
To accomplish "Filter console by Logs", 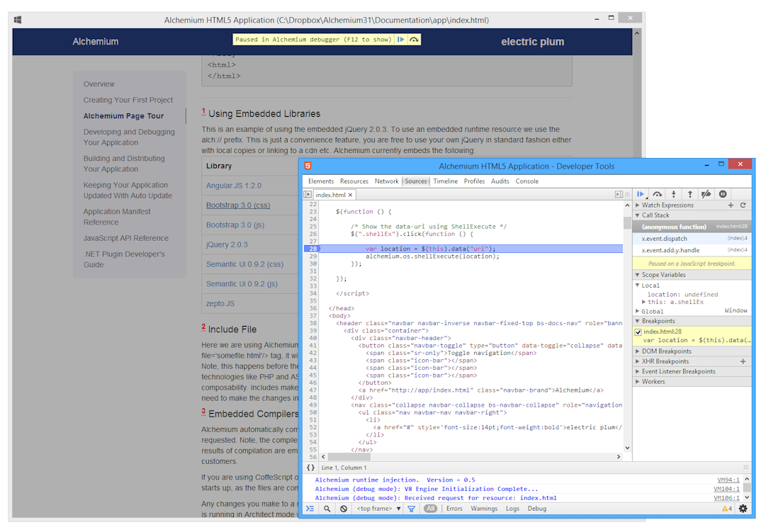I will tap(512, 509).
